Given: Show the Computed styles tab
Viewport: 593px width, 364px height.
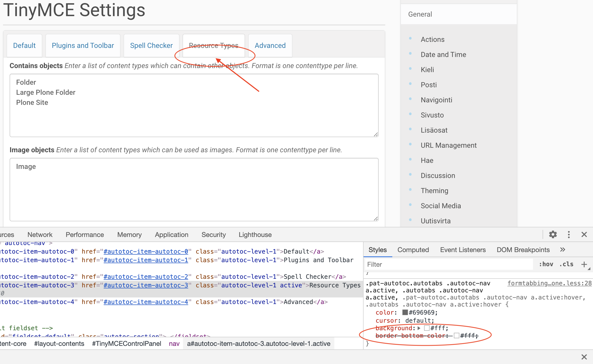Looking at the screenshot, I should (x=413, y=250).
